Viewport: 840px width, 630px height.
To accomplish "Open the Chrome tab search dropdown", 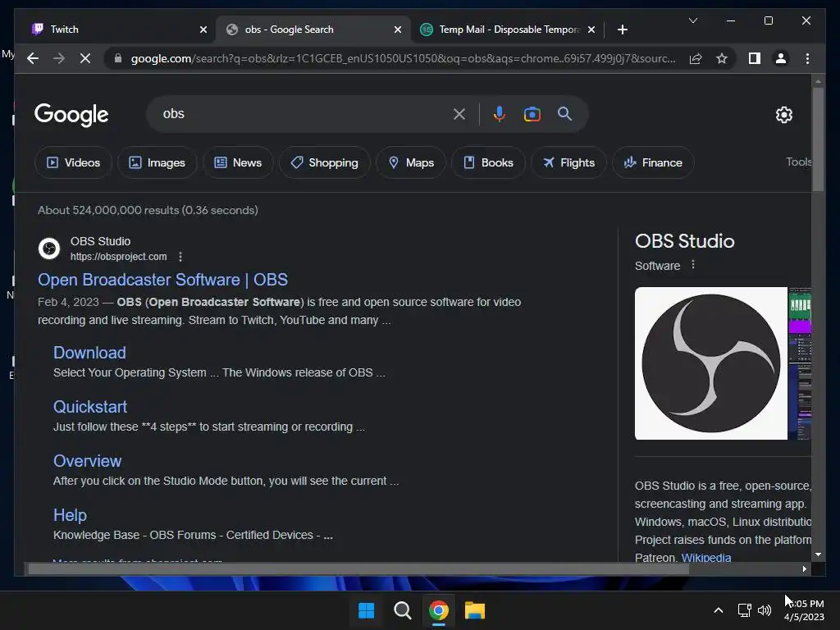I will click(x=692, y=21).
